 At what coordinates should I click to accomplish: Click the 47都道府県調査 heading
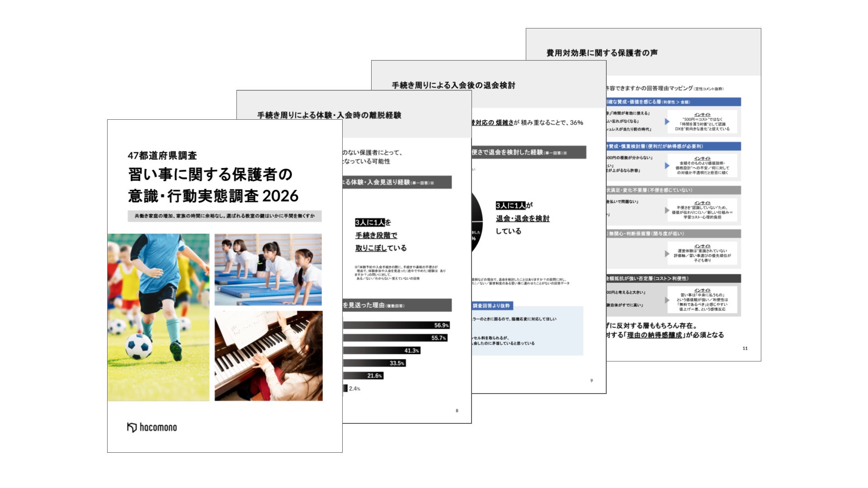point(162,155)
